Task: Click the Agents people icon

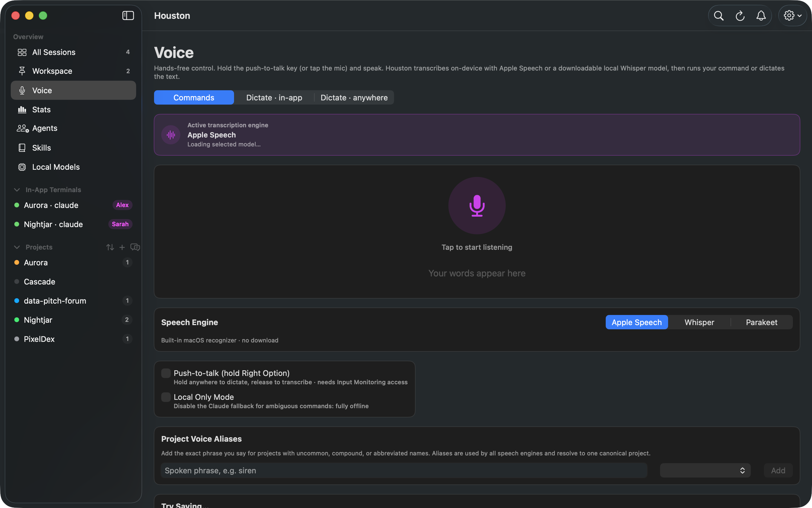Action: pyautogui.click(x=23, y=128)
